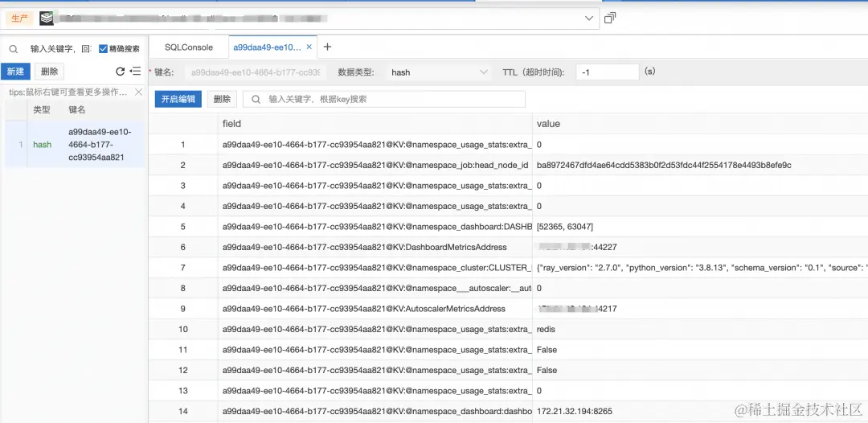The image size is (868, 423).
Task: Click the magnifier icon in key search panel
Action: tap(14, 49)
